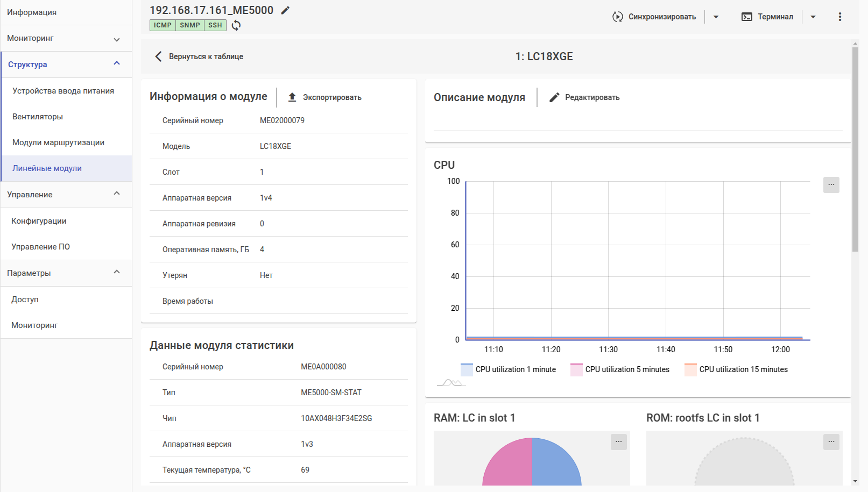Viewport: 868px width, 492px height.
Task: Open the CPU chart options menu
Action: (x=831, y=184)
